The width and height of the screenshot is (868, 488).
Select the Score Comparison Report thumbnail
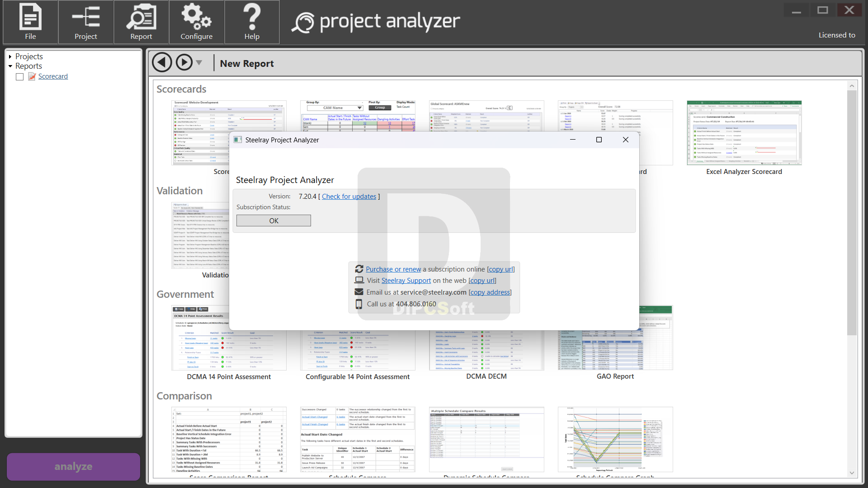click(x=229, y=440)
